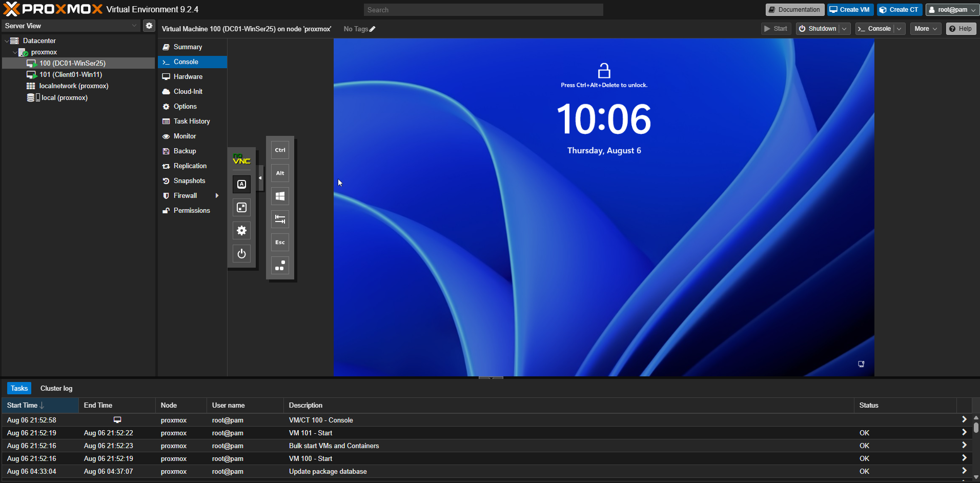Screen dimensions: 980x483
Task: Expand the Bulk start VMs task details
Action: [x=964, y=446]
